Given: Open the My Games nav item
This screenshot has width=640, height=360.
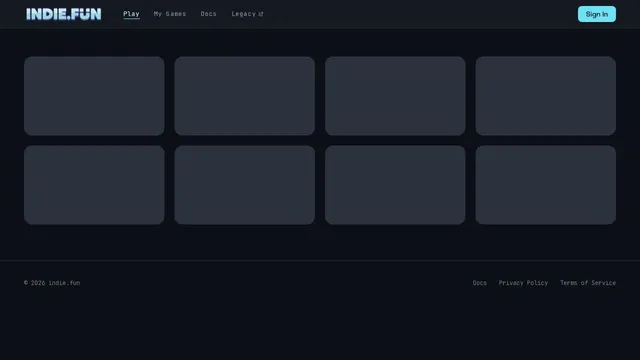Looking at the screenshot, I should point(170,14).
